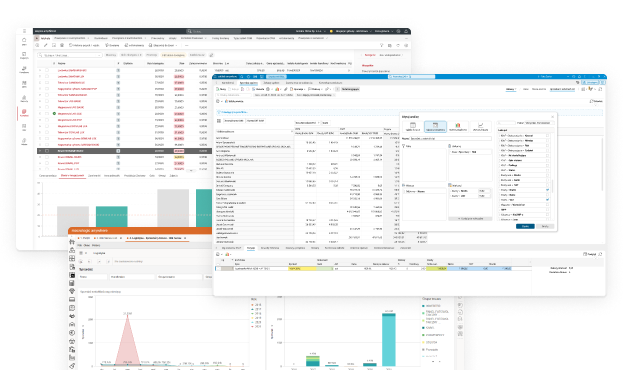Open the hamburger menu in the back list window
Screen dimensions: 626x370
(24, 31)
